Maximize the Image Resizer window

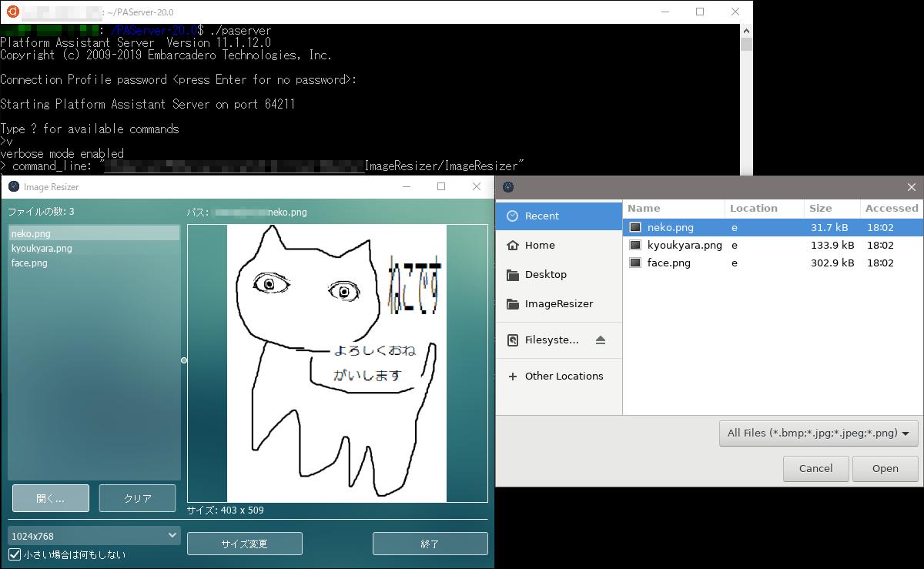coord(441,186)
